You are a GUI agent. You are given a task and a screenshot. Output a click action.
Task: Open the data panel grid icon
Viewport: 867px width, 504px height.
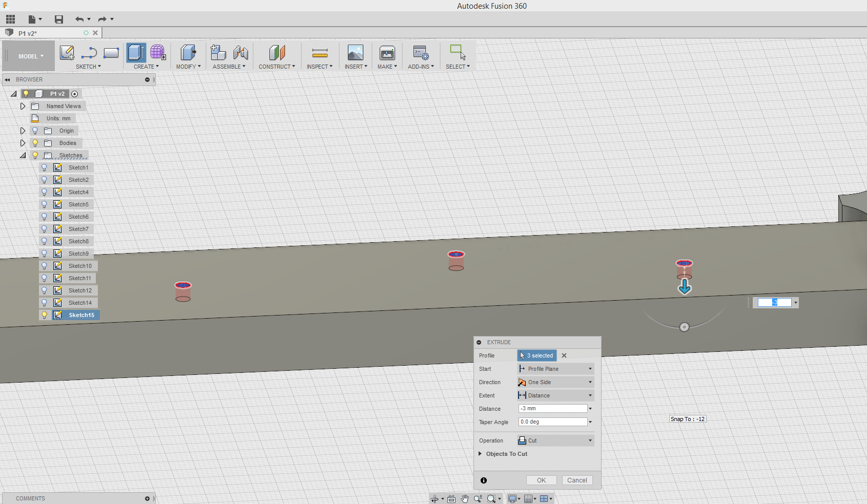point(11,19)
